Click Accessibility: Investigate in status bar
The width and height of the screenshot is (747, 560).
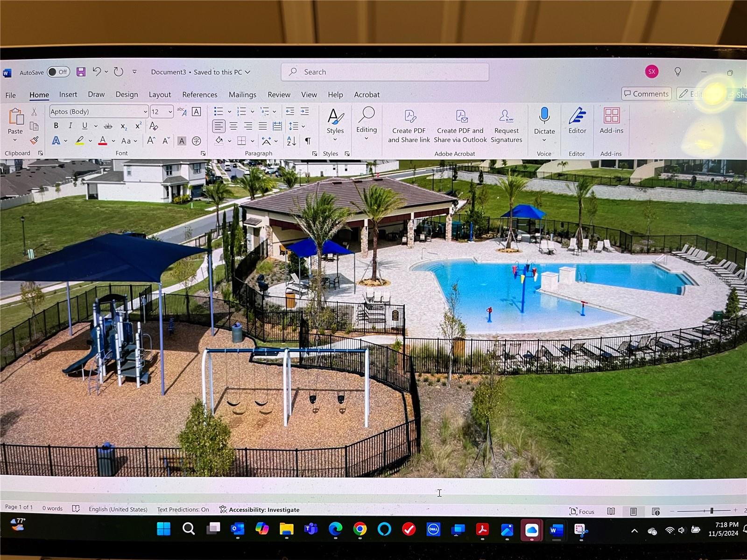pos(260,510)
